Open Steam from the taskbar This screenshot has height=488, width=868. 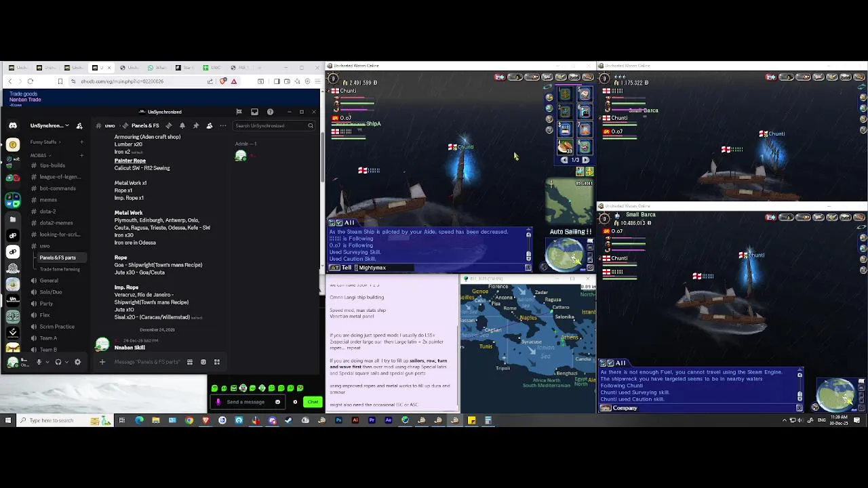pos(288,420)
